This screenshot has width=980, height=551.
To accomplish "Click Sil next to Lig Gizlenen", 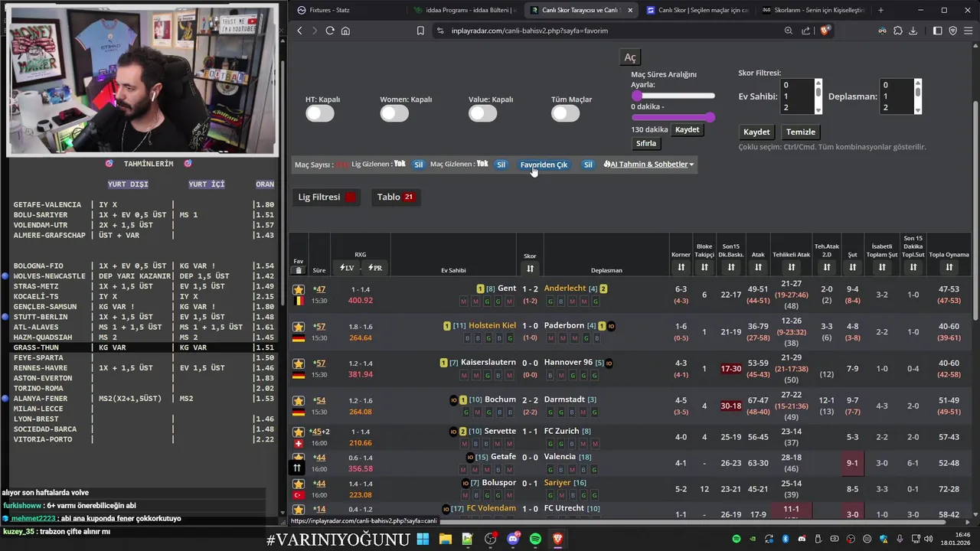I will (418, 165).
